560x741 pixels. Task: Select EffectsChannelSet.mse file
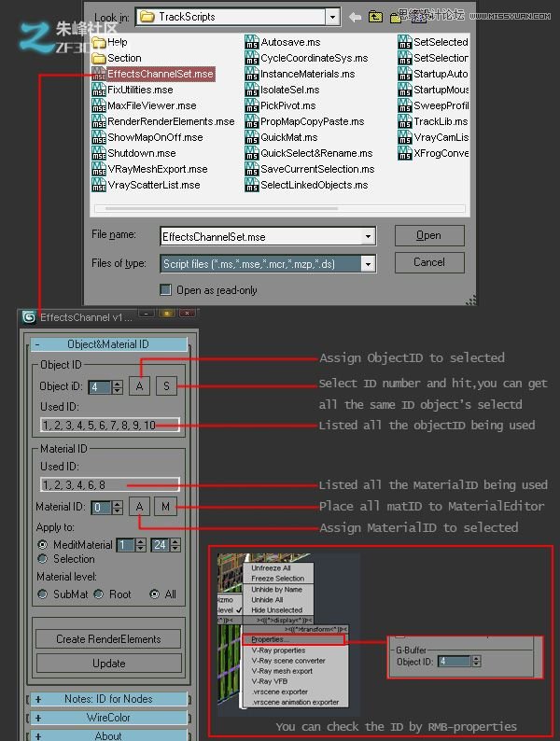(x=154, y=74)
